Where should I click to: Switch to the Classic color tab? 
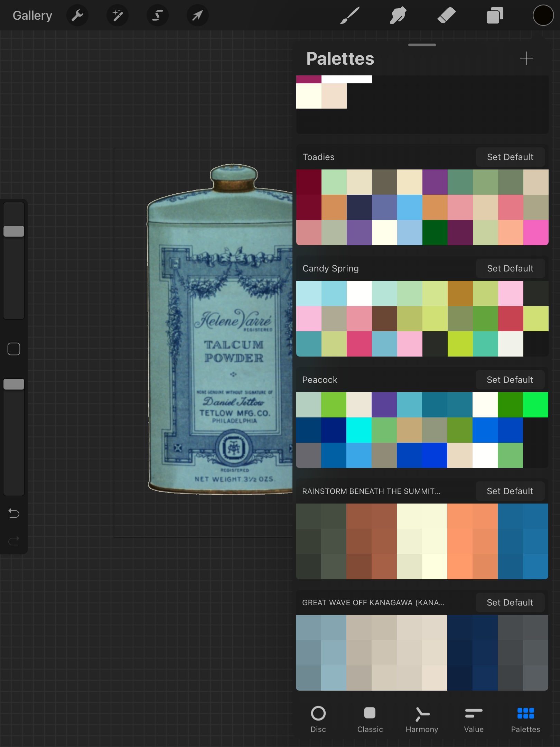(x=370, y=719)
